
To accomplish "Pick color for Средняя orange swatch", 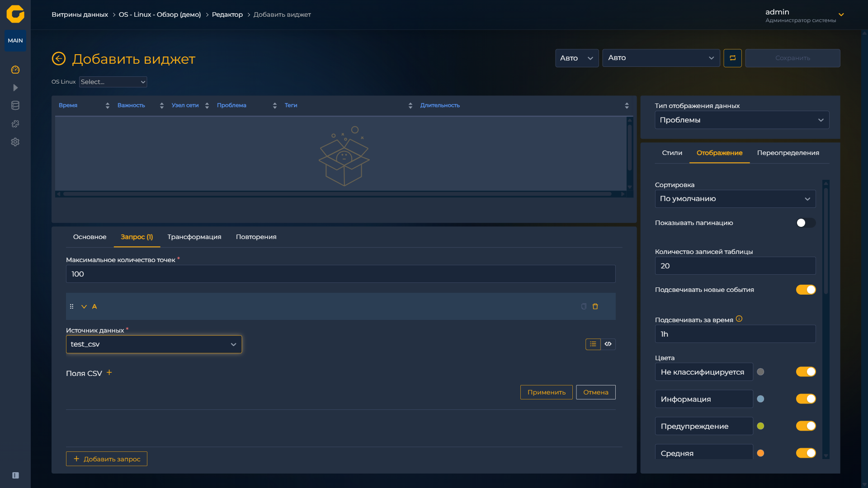I will coord(760,453).
